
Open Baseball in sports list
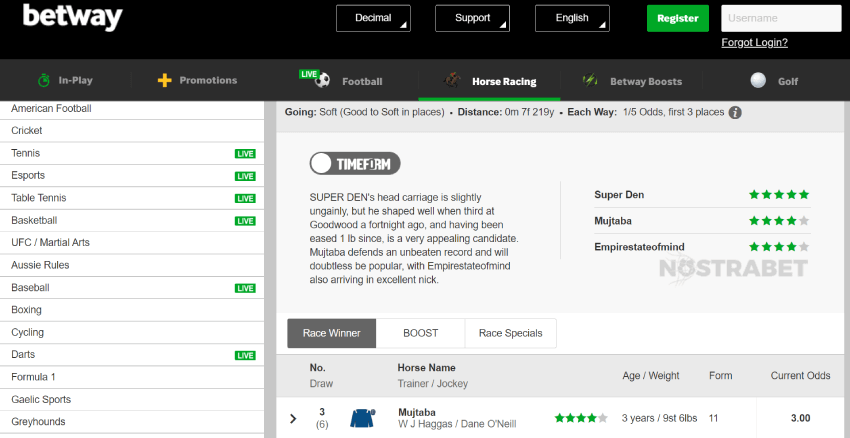[x=132, y=288]
